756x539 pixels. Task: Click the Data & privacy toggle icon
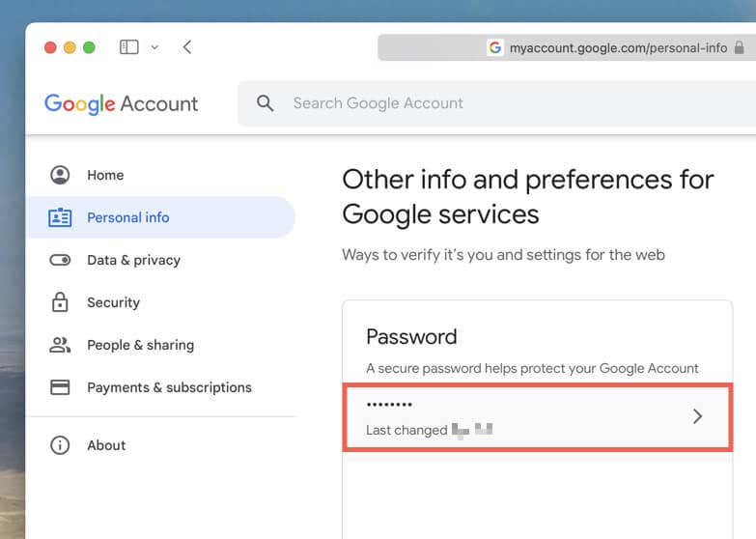tap(60, 260)
